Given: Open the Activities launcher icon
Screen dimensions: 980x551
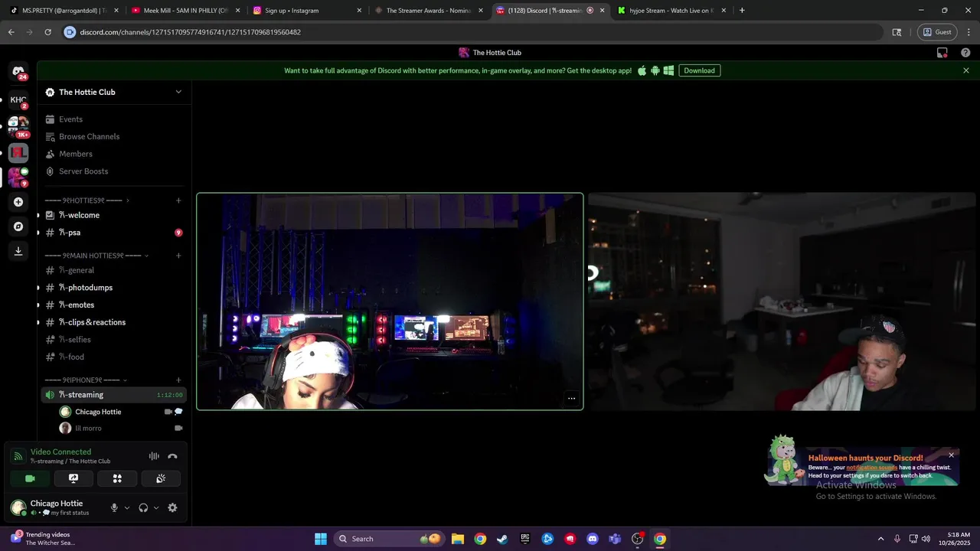Looking at the screenshot, I should pyautogui.click(x=117, y=478).
